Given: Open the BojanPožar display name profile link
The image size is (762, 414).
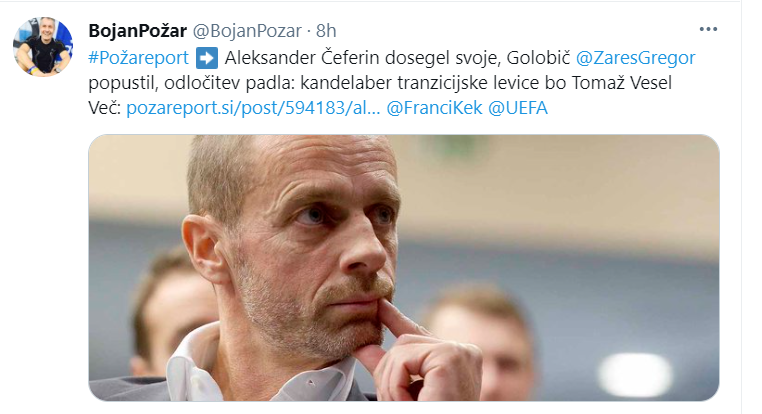Looking at the screenshot, I should pos(138,31).
